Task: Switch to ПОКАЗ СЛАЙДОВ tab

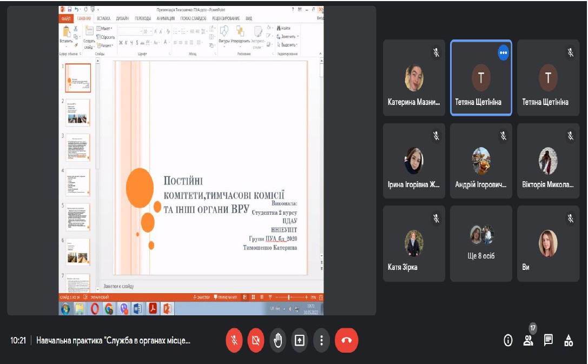Action: coord(193,18)
